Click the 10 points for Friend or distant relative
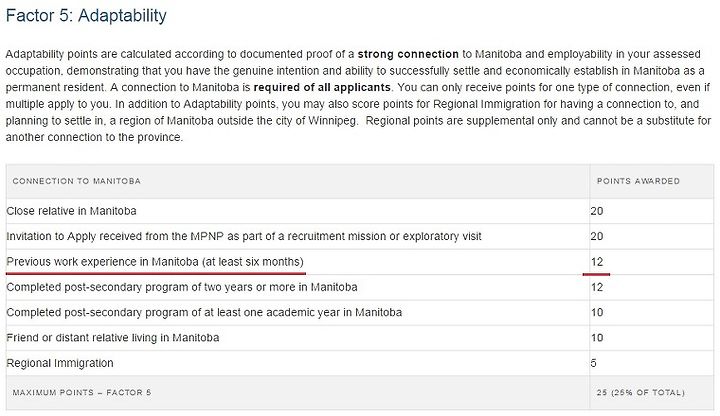Image resolution: width=720 pixels, height=416 pixels. (597, 338)
